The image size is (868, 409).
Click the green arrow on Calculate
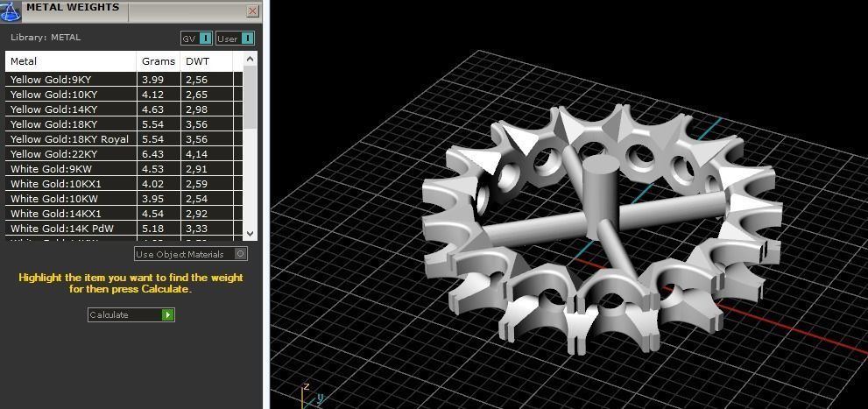(x=168, y=315)
